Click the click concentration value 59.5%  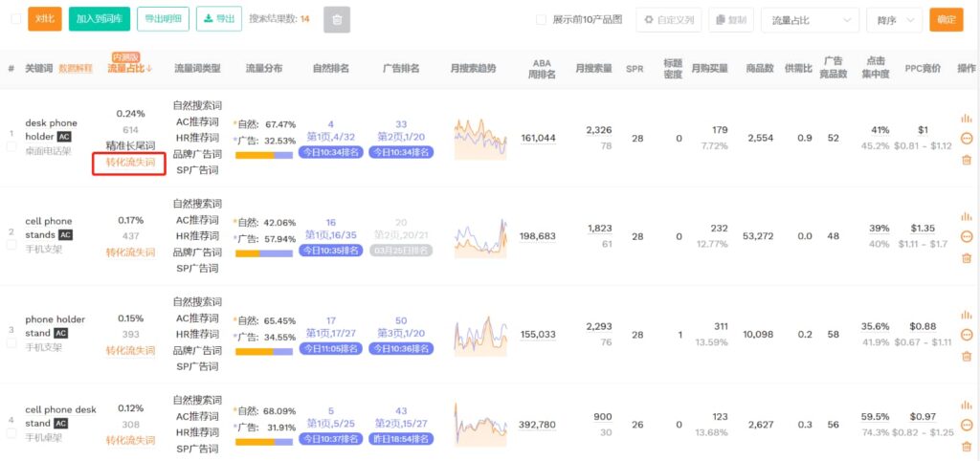875,416
